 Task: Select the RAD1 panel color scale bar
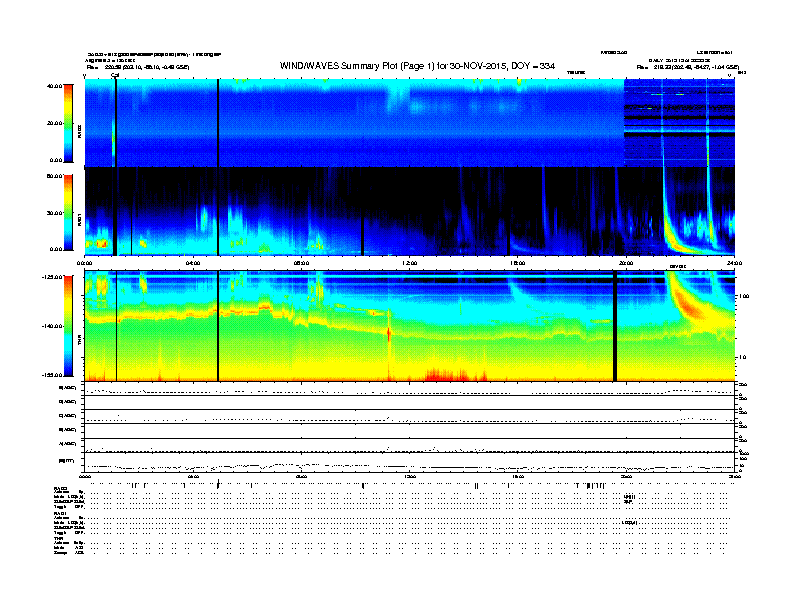[68, 212]
